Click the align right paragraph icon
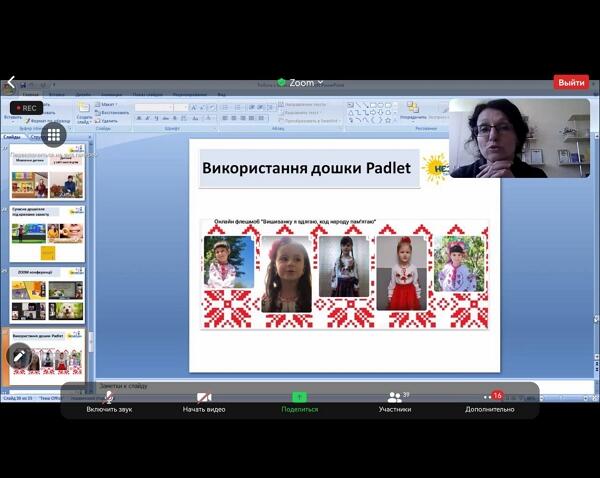Image resolution: width=600 pixels, height=478 pixels. (x=243, y=118)
